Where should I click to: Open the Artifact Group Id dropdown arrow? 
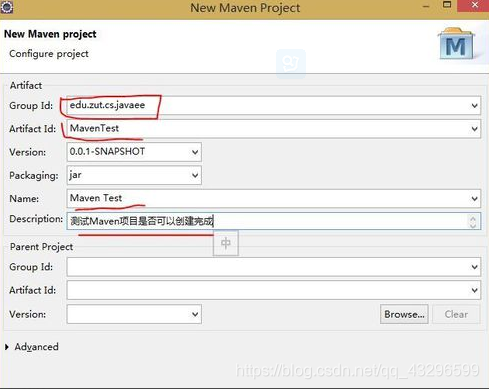click(474, 106)
